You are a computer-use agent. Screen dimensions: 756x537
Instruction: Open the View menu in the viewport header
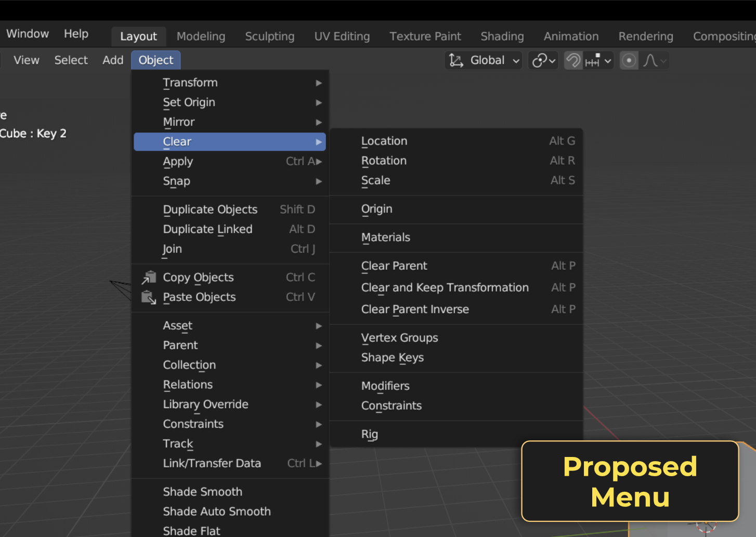(x=27, y=60)
